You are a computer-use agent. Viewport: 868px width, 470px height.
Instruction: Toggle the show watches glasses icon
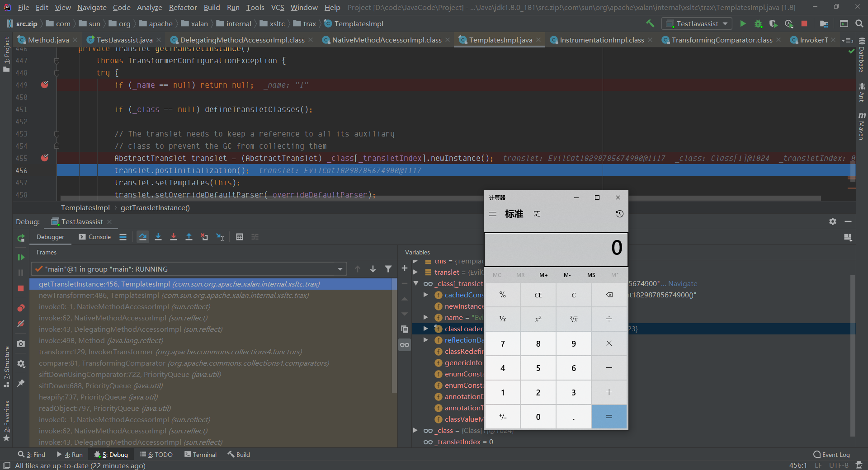(405, 345)
